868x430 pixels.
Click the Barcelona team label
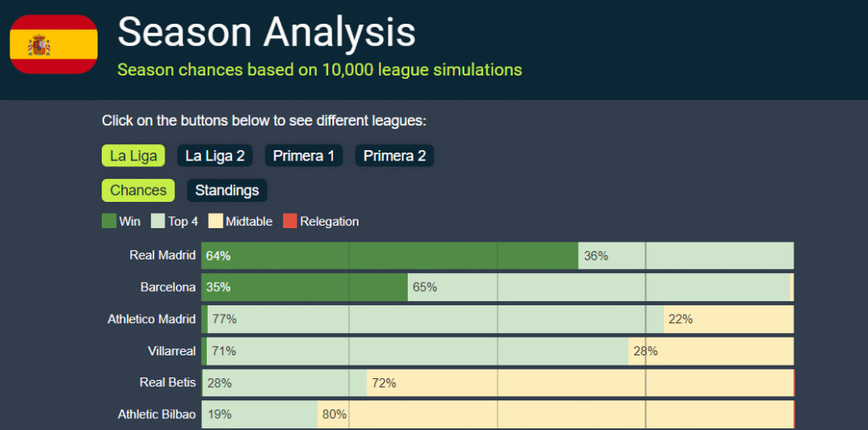coord(168,288)
